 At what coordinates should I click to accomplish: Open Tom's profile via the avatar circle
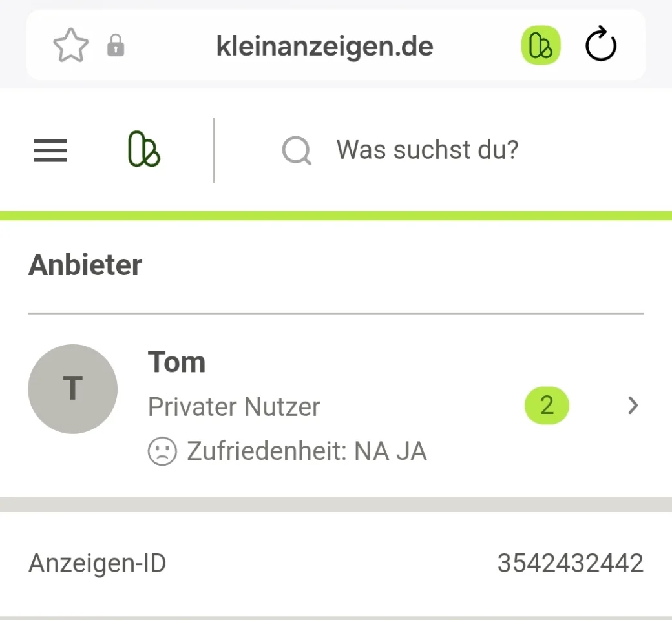(73, 389)
